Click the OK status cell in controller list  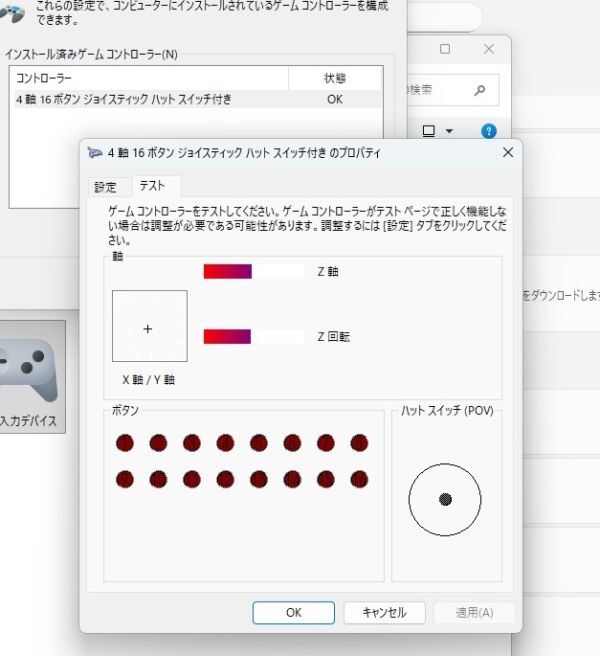tap(335, 99)
